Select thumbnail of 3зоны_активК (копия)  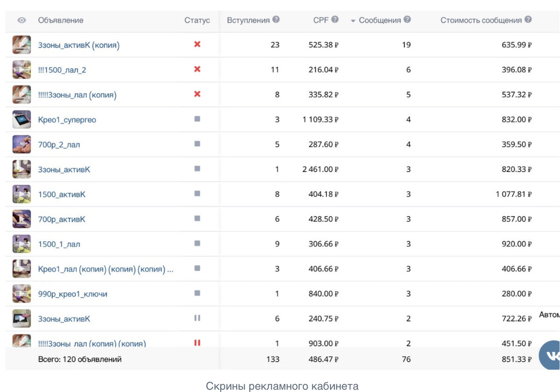(x=21, y=45)
